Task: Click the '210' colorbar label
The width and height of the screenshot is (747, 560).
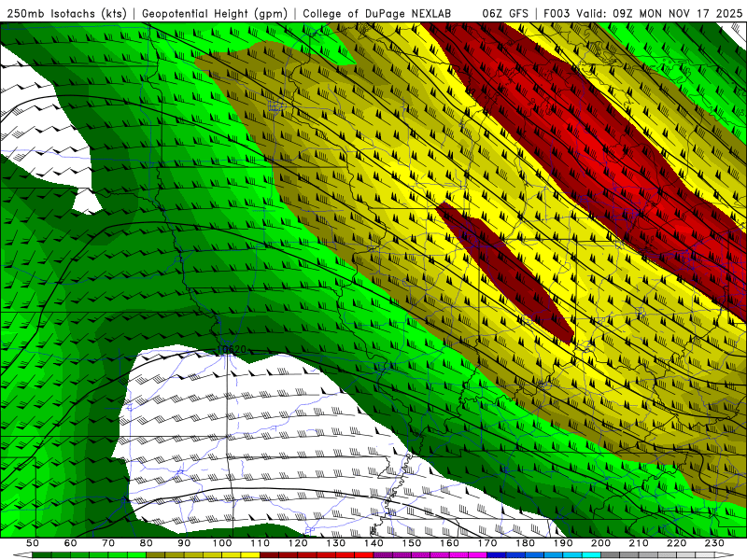Action: (639, 543)
